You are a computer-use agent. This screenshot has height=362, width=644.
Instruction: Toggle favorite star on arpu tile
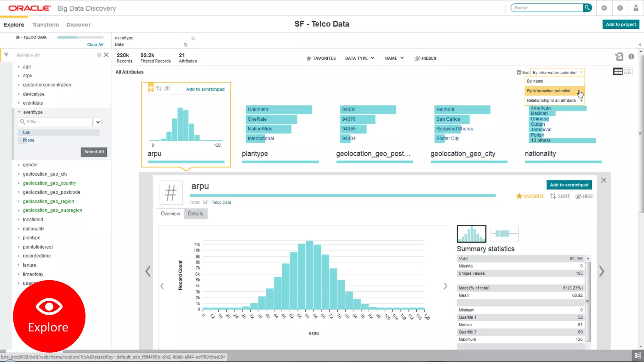coord(151,88)
